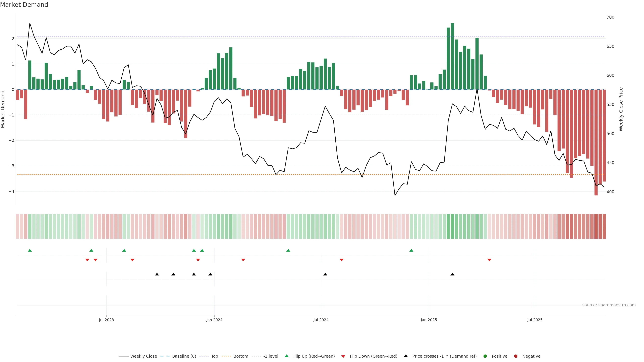
Task: Click black price-cross marker after Jan 2025
Action: [452, 274]
